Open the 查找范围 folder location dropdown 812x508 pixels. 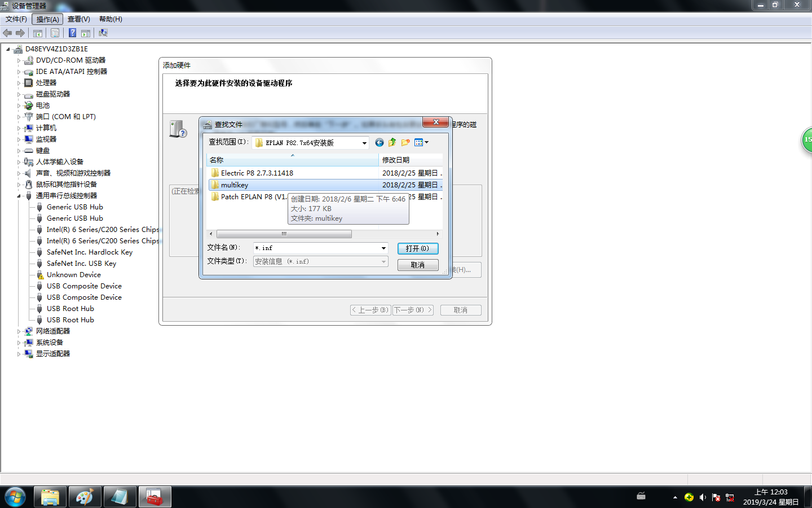tap(364, 143)
